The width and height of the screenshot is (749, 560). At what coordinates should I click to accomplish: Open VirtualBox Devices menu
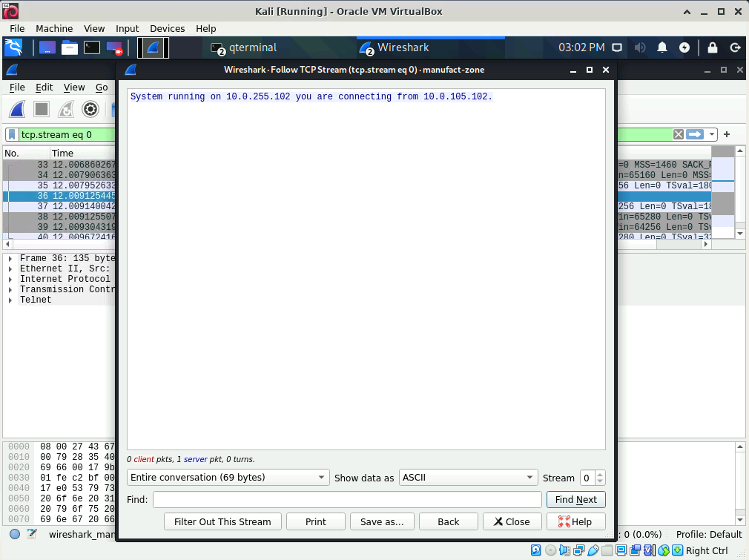(x=167, y=29)
